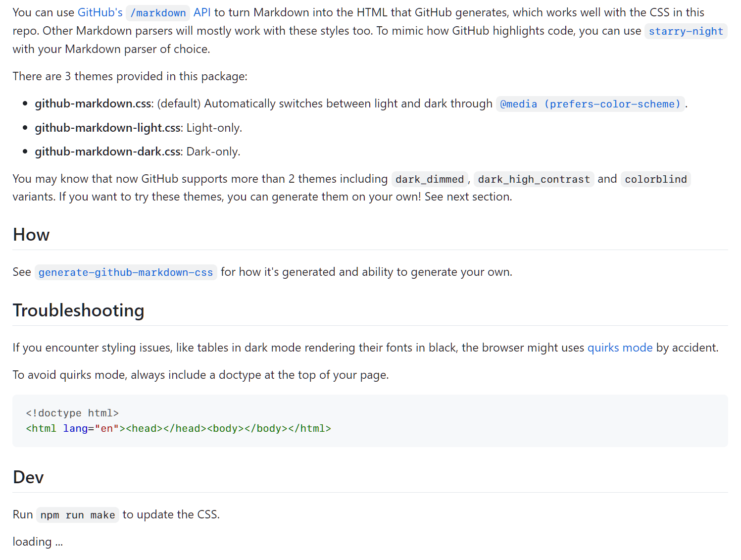Click the '<!doctype html>' code line
This screenshot has height=560, width=741.
72,413
